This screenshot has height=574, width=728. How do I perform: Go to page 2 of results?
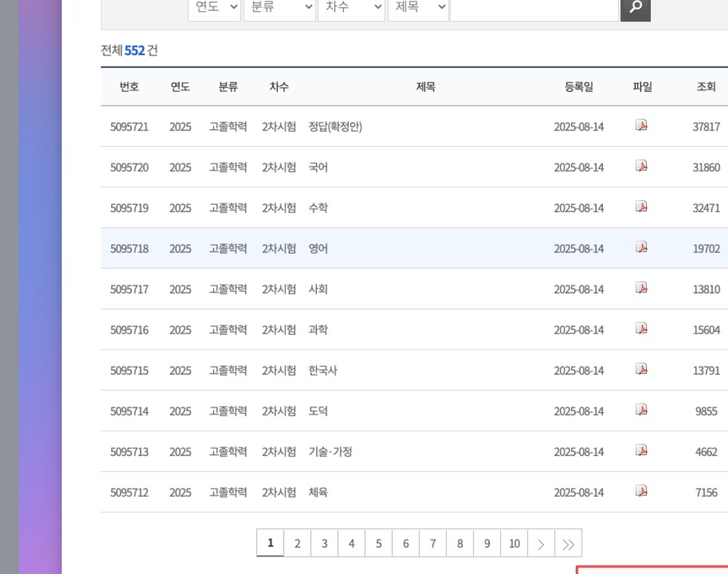tap(297, 543)
